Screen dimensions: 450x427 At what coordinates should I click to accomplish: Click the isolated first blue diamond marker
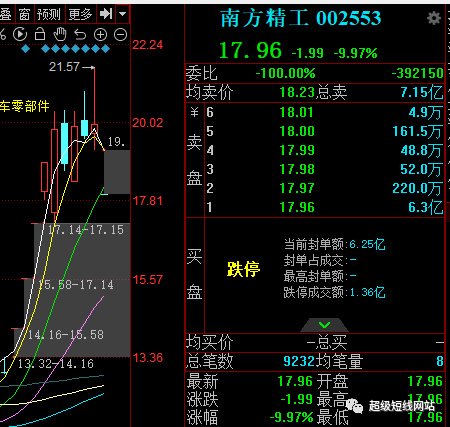[x=25, y=49]
